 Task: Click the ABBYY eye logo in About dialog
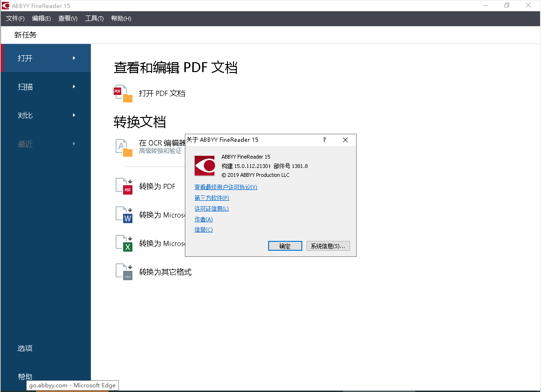(x=205, y=166)
